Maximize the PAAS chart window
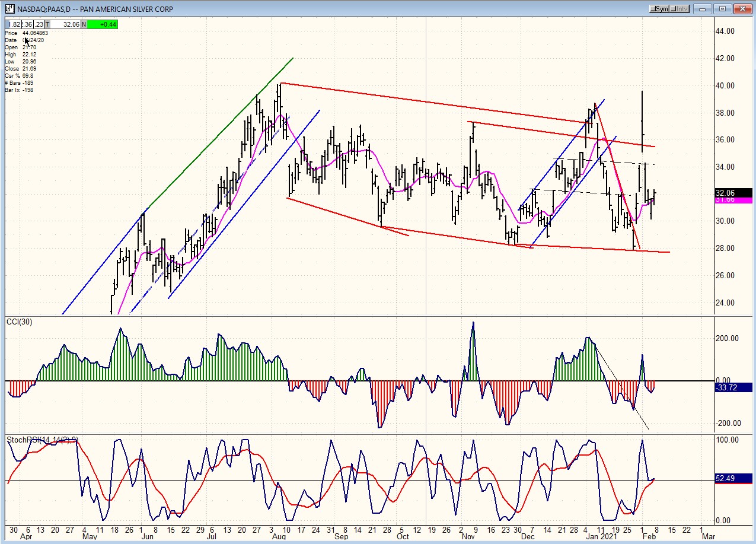756x544 pixels. point(723,8)
